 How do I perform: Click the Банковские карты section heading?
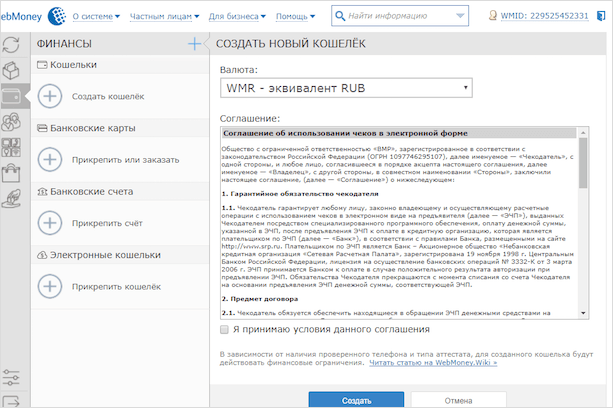point(93,128)
